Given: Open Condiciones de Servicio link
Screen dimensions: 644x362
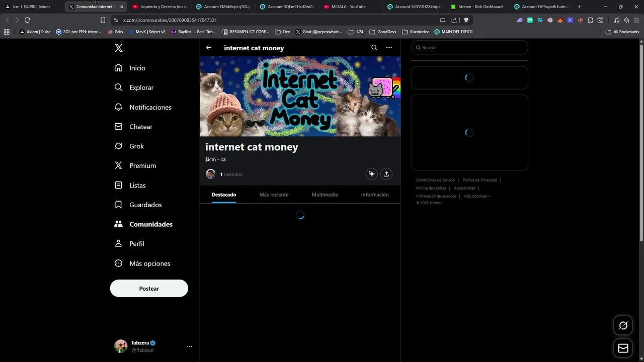Looking at the screenshot, I should pyautogui.click(x=435, y=180).
